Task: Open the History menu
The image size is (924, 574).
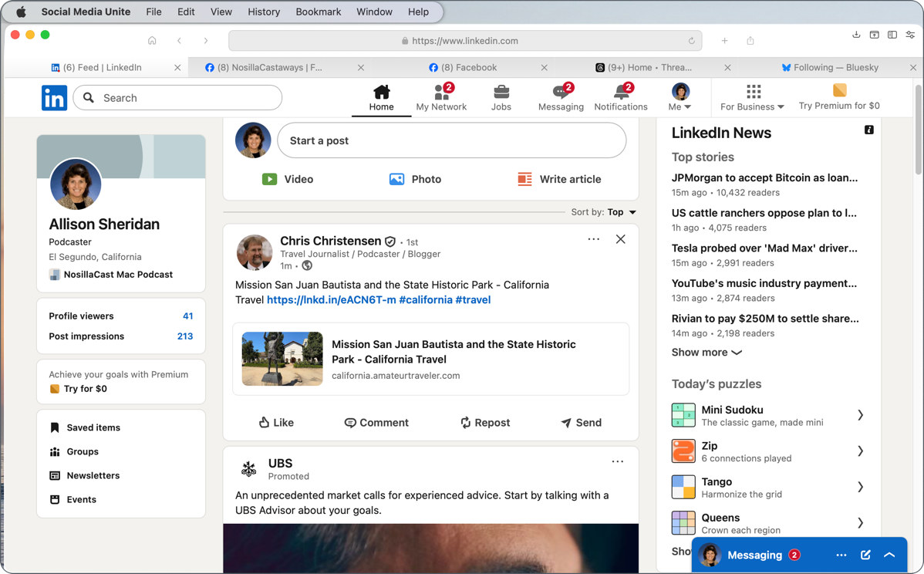Action: pos(264,12)
